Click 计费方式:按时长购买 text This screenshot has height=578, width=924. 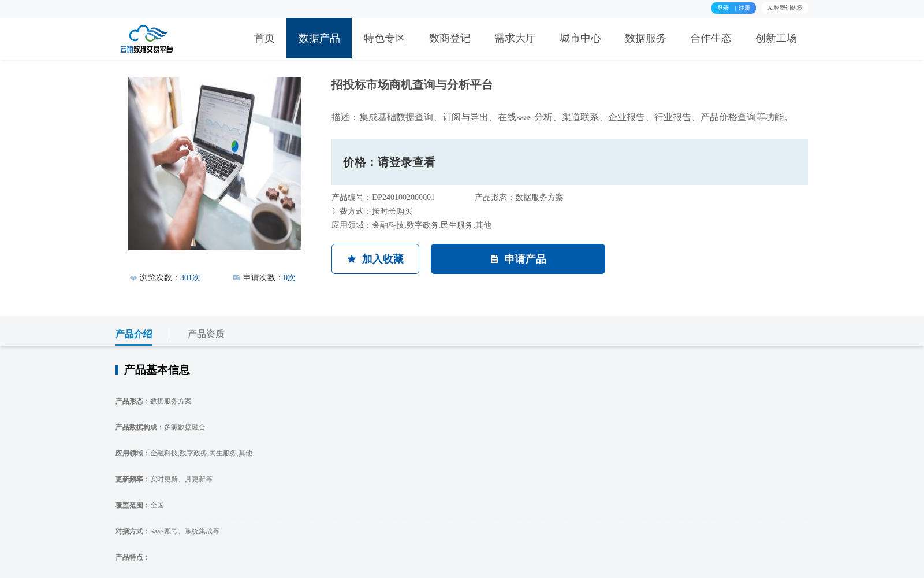coord(372,212)
